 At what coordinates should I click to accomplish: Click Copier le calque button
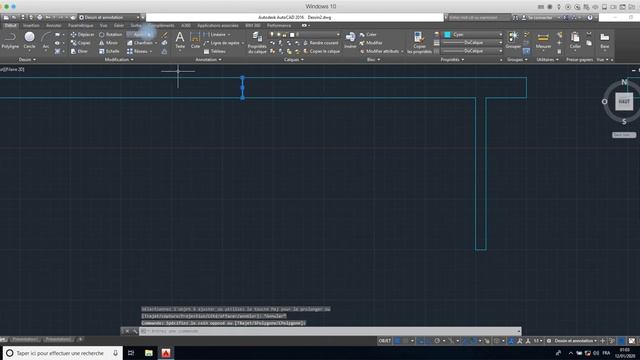coord(322,51)
